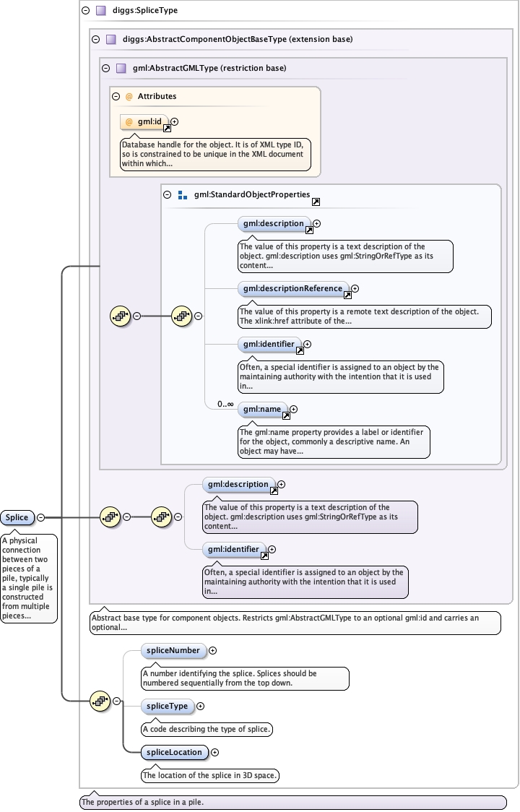This screenshot has height=812, width=520.
Task: Expand the gml:id attribute
Action: click(175, 121)
